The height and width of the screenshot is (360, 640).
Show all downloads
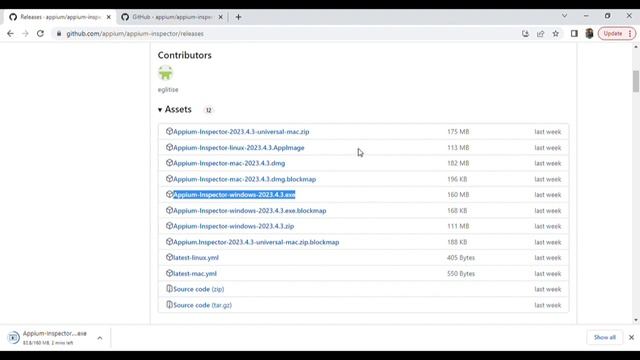coord(604,338)
